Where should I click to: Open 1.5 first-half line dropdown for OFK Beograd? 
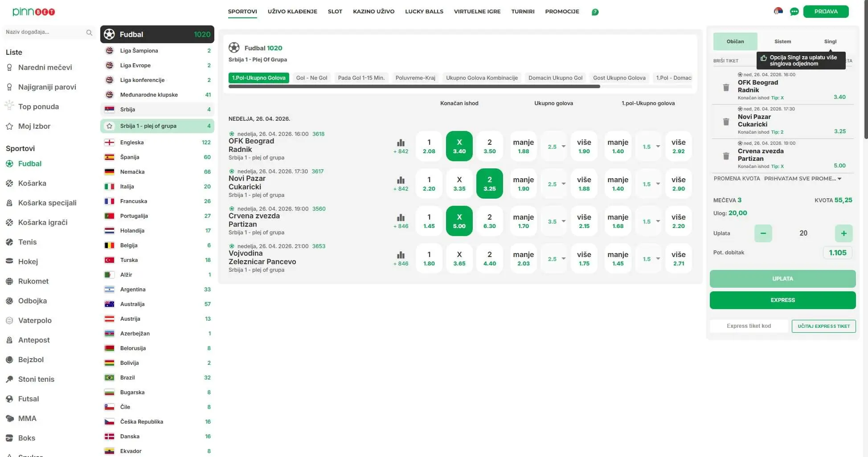coord(648,147)
